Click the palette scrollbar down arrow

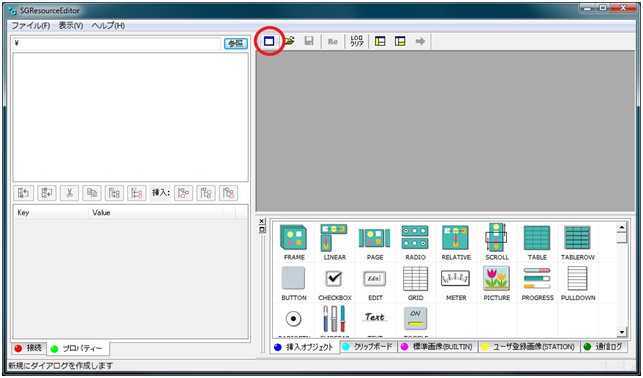tap(622, 332)
